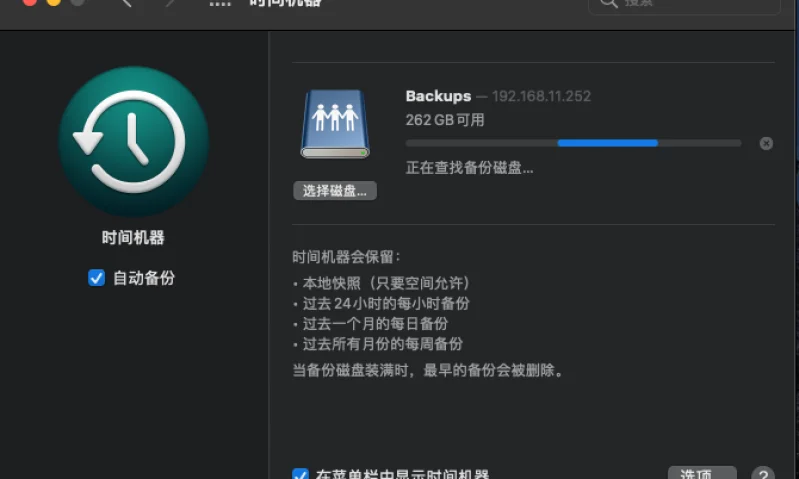799x479 pixels.
Task: Click the Backups disk name text
Action: [x=438, y=96]
